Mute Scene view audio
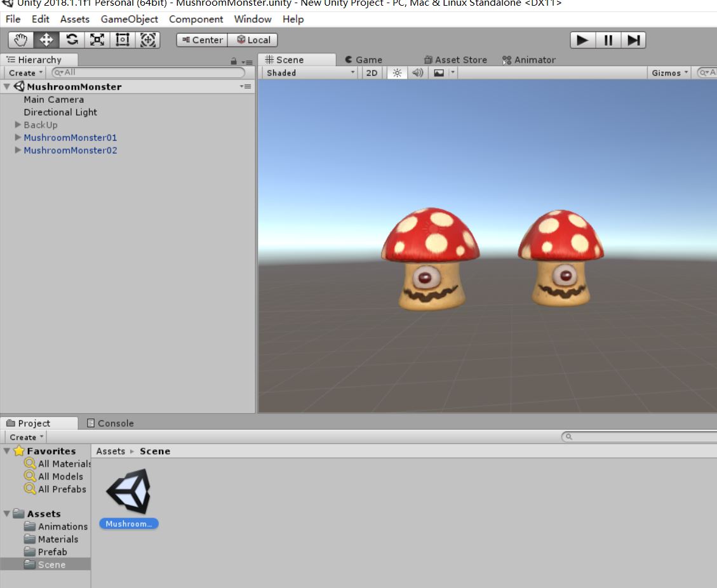 (417, 72)
